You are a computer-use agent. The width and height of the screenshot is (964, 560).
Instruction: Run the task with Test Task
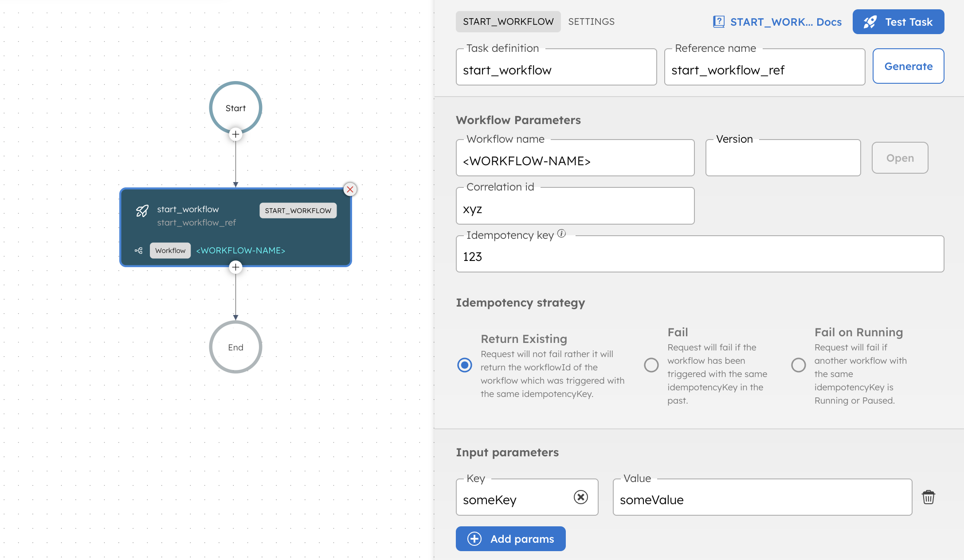(898, 21)
